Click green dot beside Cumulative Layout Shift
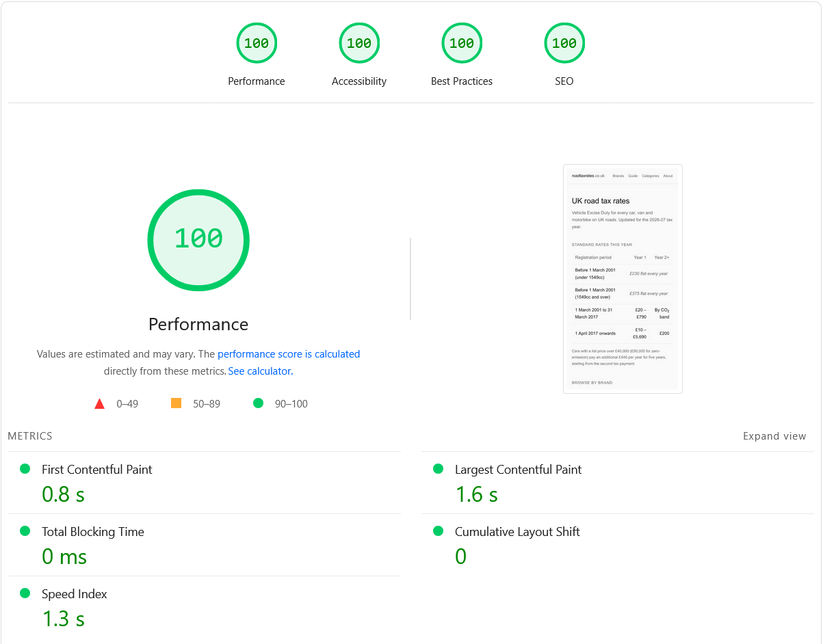This screenshot has width=823, height=644. click(439, 531)
